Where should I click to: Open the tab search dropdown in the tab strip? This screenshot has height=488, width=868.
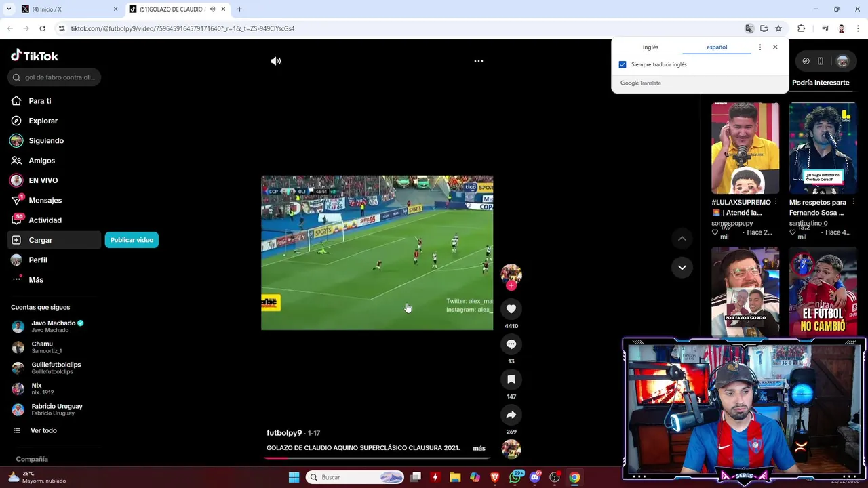click(x=9, y=9)
